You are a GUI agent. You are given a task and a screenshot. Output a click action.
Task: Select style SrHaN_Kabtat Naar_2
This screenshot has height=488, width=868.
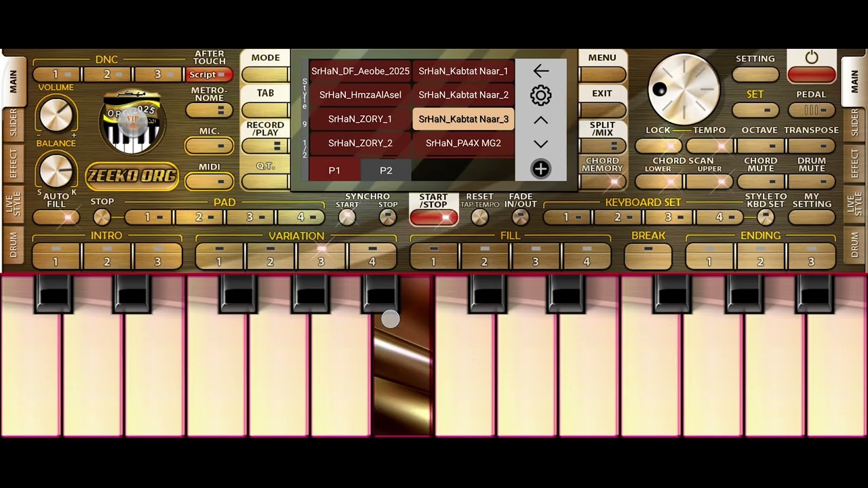point(463,95)
